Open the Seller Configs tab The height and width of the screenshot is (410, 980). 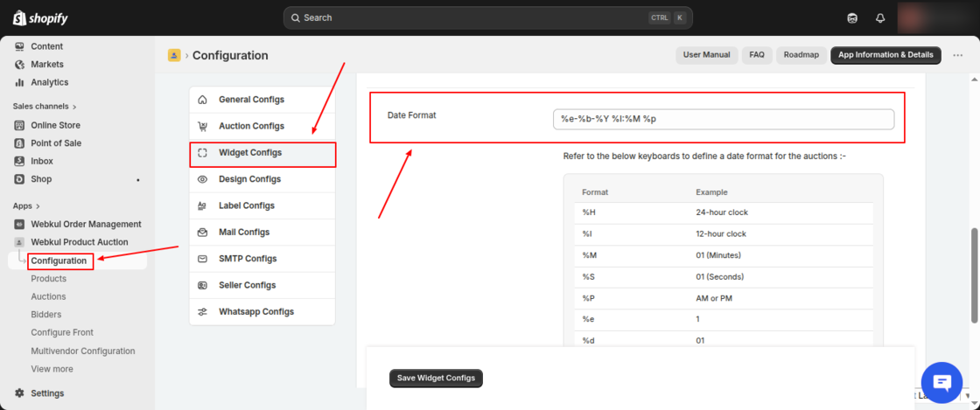[262, 285]
